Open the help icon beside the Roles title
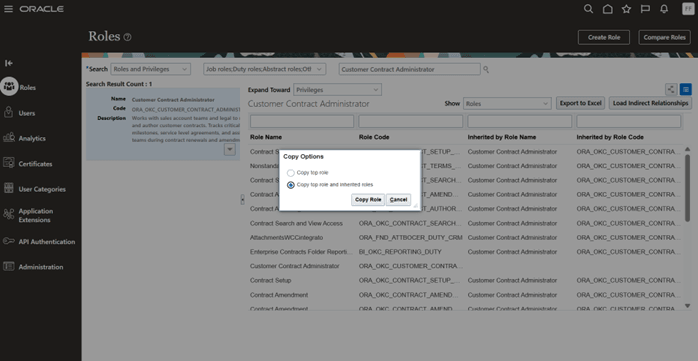Viewport: 698px width, 361px height. (x=127, y=37)
